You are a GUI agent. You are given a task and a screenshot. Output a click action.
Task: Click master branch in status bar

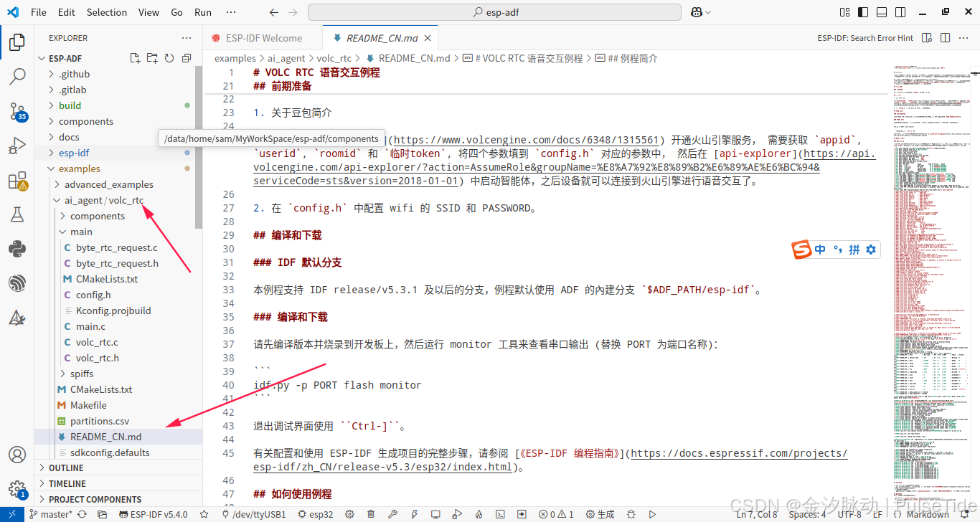coord(51,514)
